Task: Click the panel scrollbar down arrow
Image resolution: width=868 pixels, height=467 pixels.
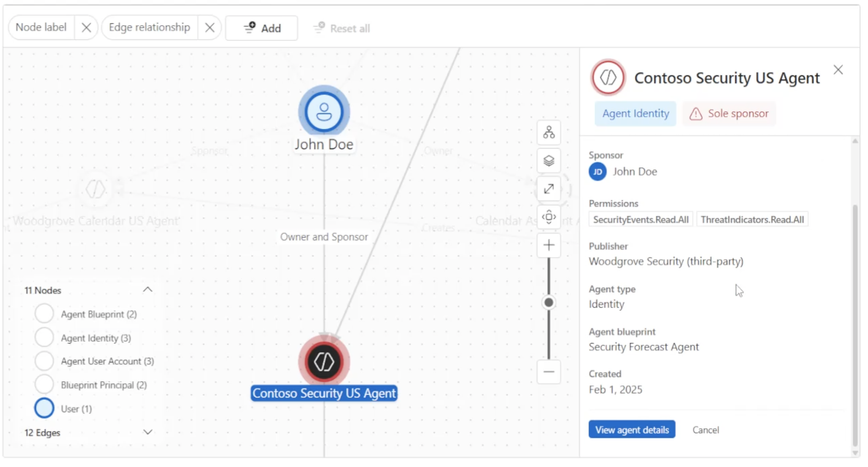Action: (x=855, y=453)
